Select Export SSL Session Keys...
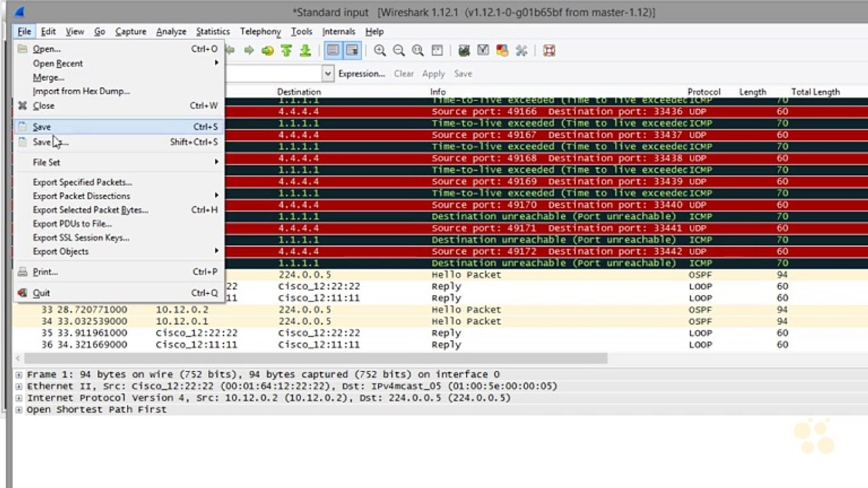 coord(118,238)
